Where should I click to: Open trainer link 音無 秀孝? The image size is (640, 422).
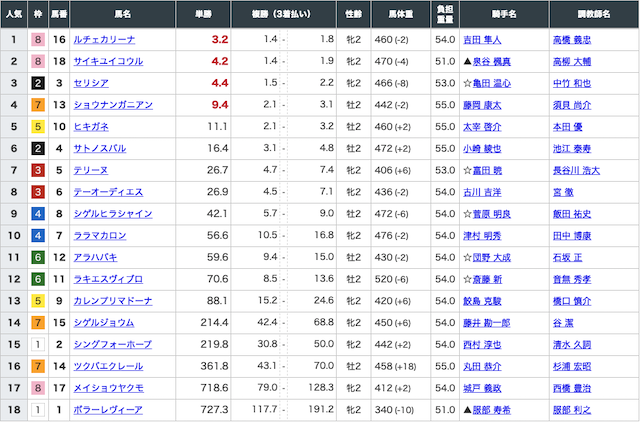(572, 280)
